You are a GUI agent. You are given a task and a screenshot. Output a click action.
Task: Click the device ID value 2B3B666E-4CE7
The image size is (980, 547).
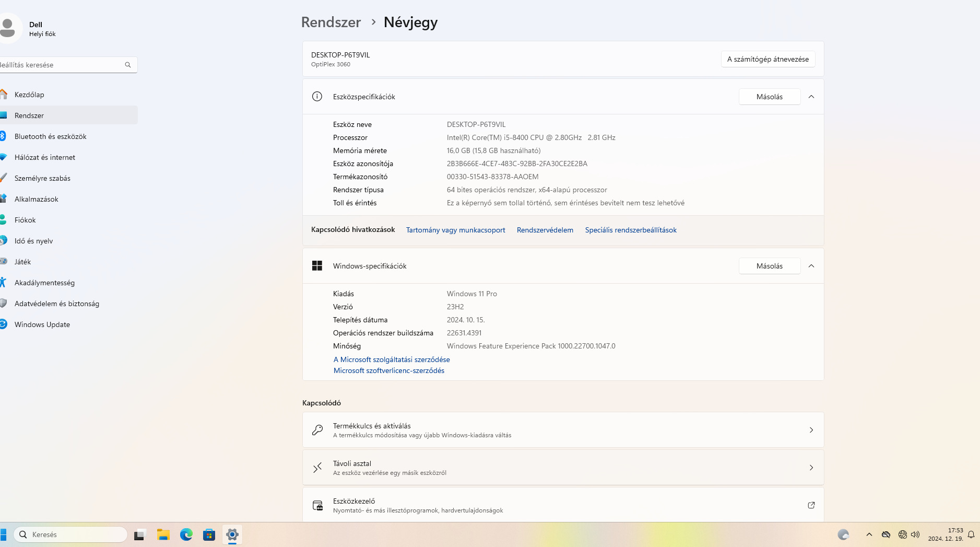click(517, 164)
